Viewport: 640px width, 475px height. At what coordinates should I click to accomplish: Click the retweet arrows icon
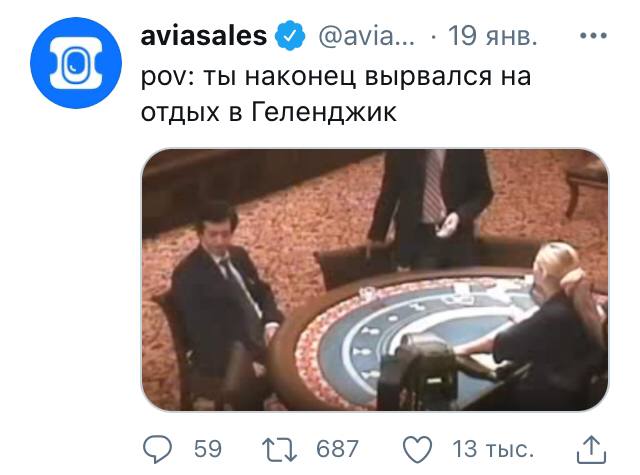click(280, 449)
